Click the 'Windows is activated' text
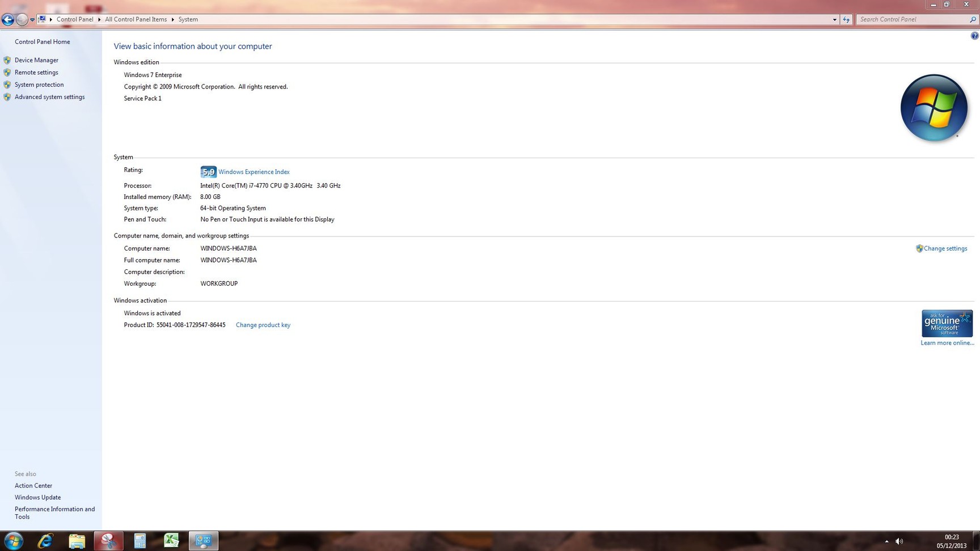The image size is (980, 551). (x=153, y=313)
